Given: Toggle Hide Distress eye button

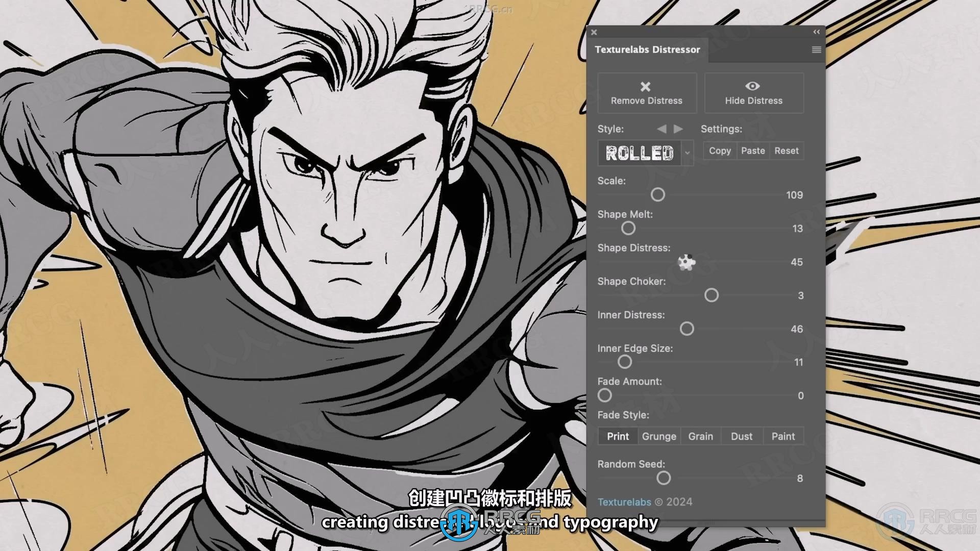Looking at the screenshot, I should [753, 93].
